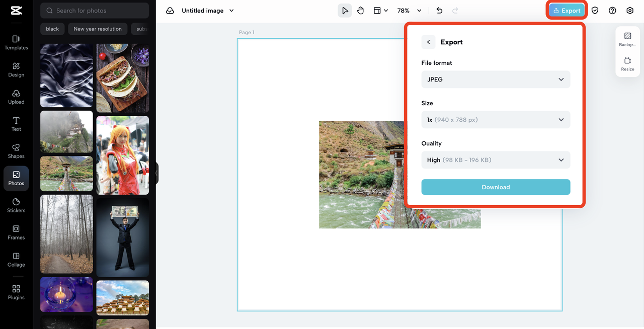Open the Size 1x dropdown
644x329 pixels.
pos(496,120)
